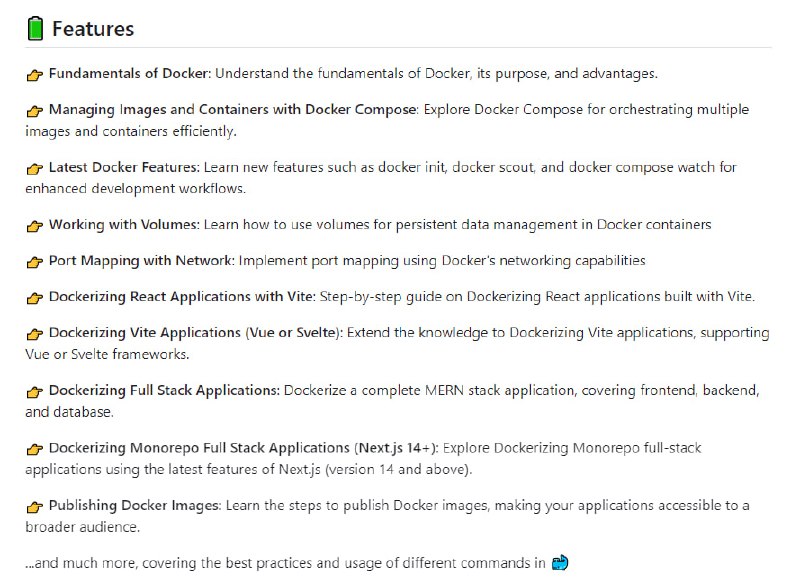The image size is (800, 583).
Task: Click the pointing hand before Fundamentals of Docker
Action: coord(35,74)
